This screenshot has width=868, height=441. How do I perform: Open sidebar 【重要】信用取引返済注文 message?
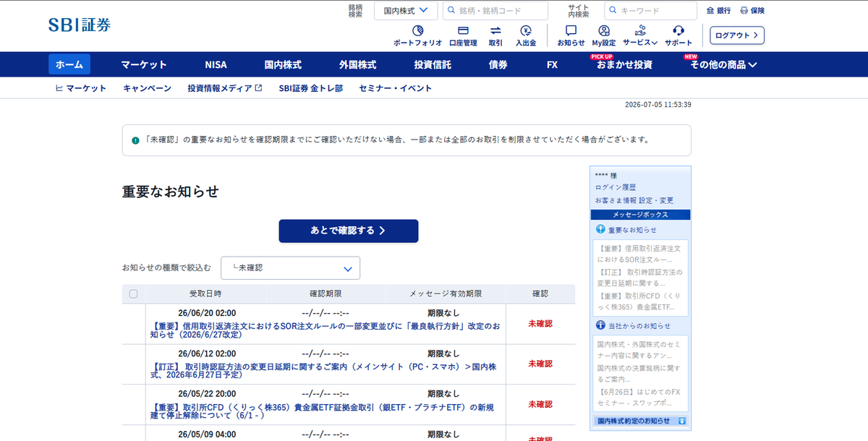639,253
